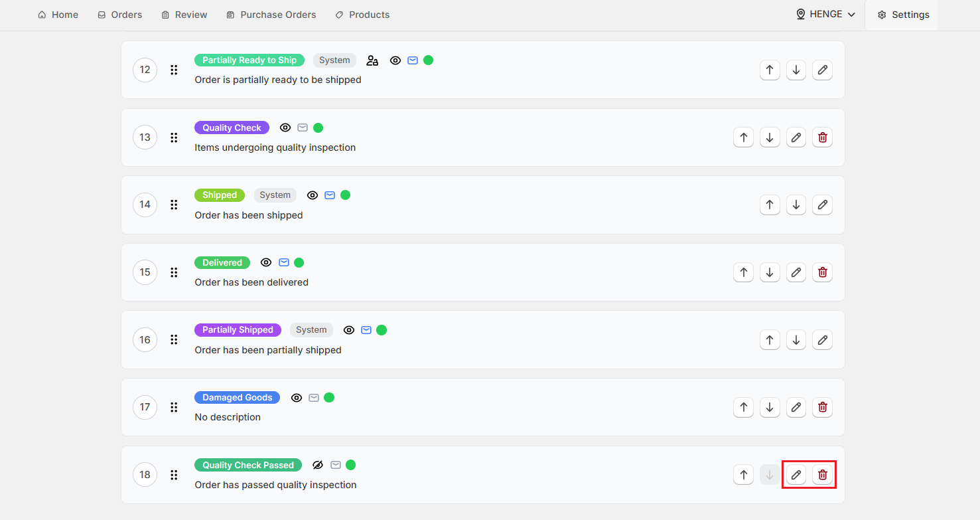Viewport: 980px width, 520px height.
Task: Click the green active dot on Partially Shipped
Action: [x=382, y=330]
